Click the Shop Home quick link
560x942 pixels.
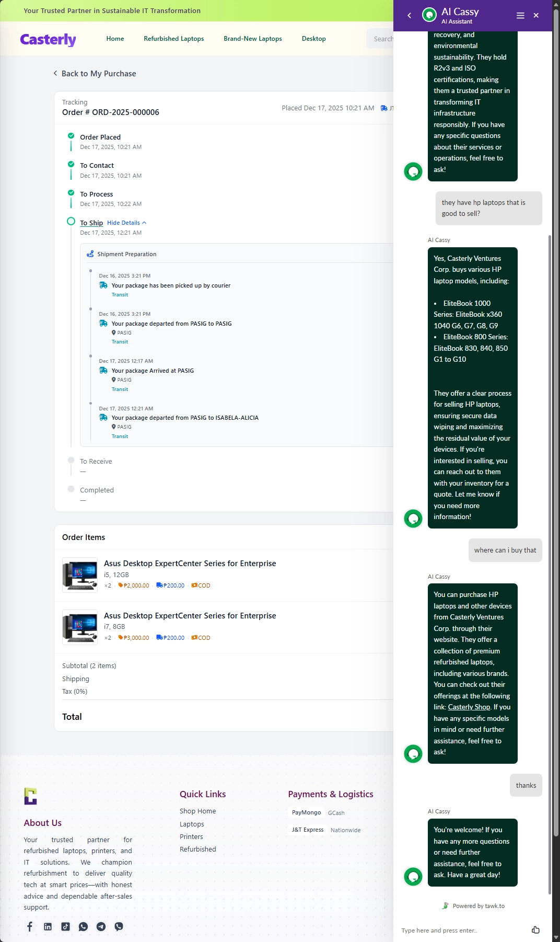pos(197,811)
